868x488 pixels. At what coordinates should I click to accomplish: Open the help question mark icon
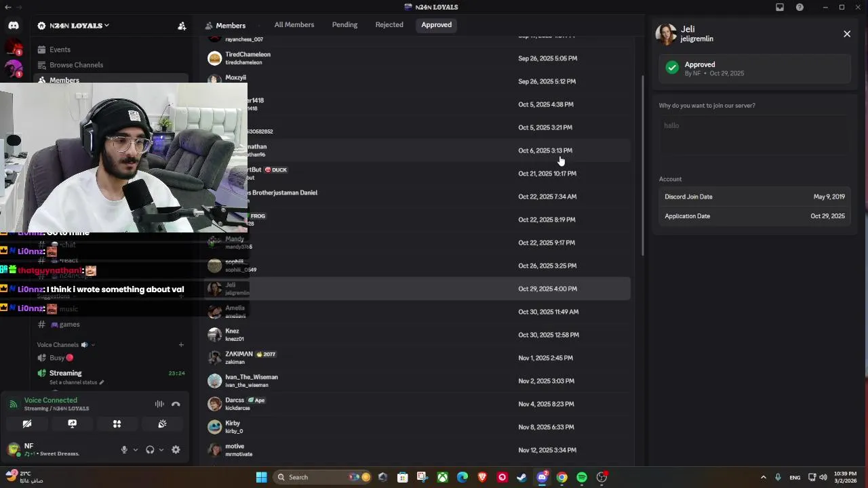coord(800,7)
